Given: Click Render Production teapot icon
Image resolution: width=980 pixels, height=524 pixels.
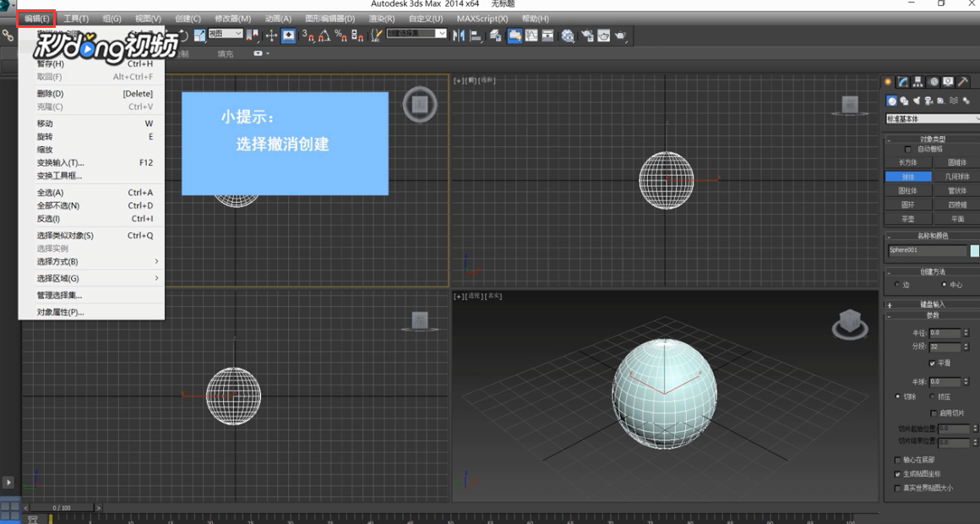Looking at the screenshot, I should point(621,35).
